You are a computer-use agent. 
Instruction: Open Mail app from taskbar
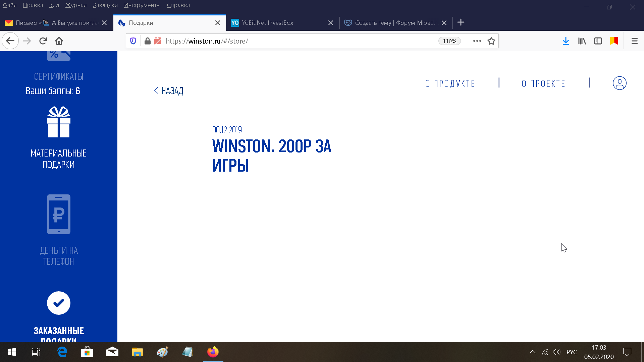click(x=112, y=352)
